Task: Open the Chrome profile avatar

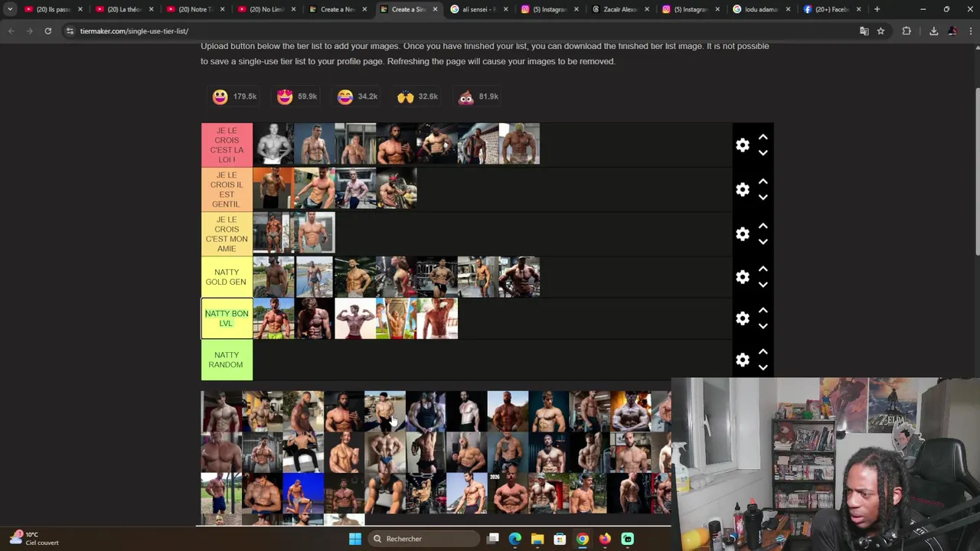Action: [952, 31]
